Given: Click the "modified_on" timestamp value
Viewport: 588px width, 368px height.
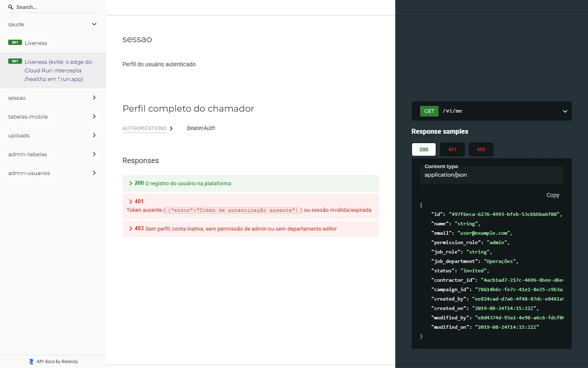Looking at the screenshot, I should coord(507,327).
